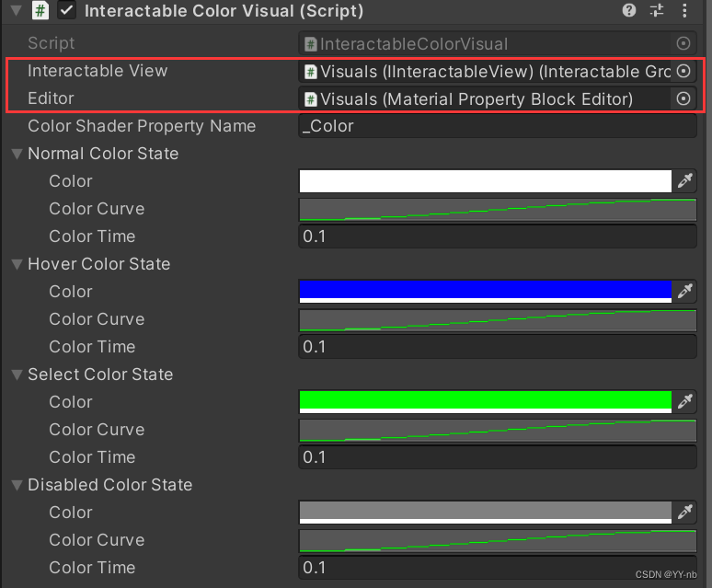
Task: Click Color Time label under Select Color State
Action: (x=92, y=457)
